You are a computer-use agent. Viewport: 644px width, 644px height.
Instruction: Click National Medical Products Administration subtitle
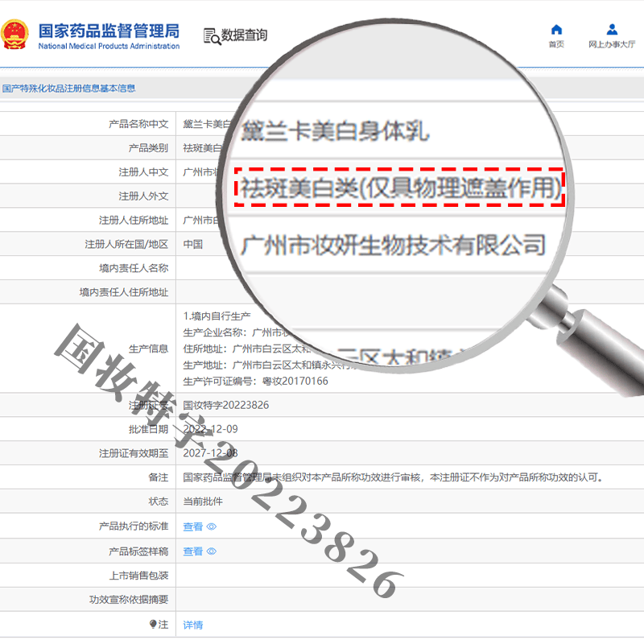[x=109, y=46]
